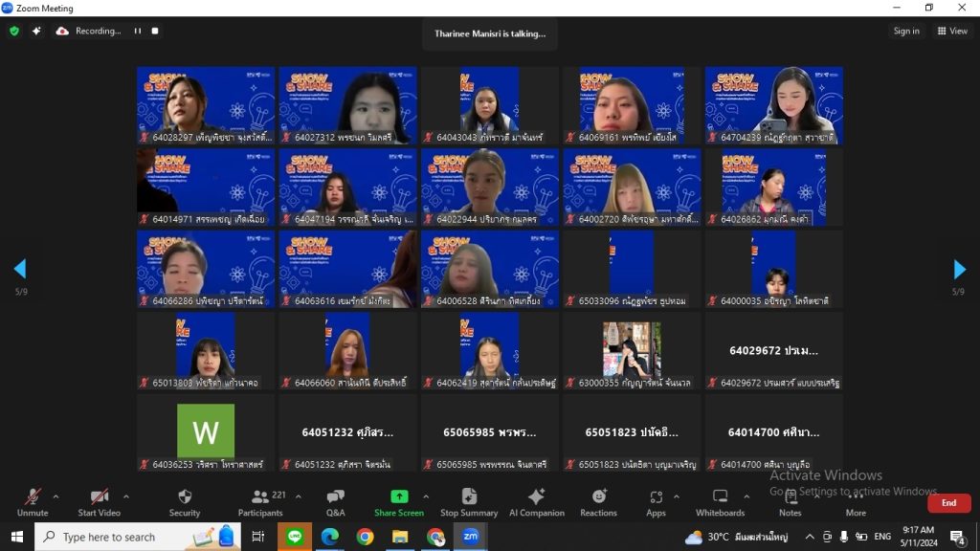Click the Windows Start button
Image resolution: width=980 pixels, height=551 pixels.
tap(17, 537)
